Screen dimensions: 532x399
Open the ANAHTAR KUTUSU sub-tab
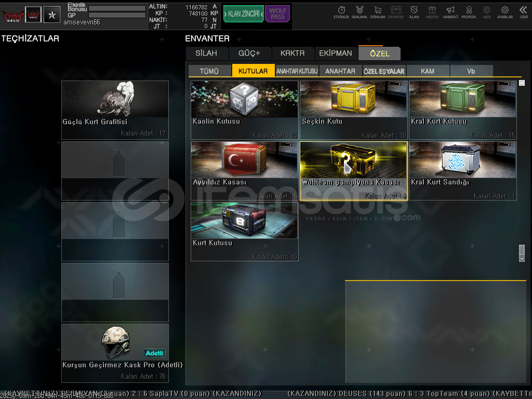(297, 71)
